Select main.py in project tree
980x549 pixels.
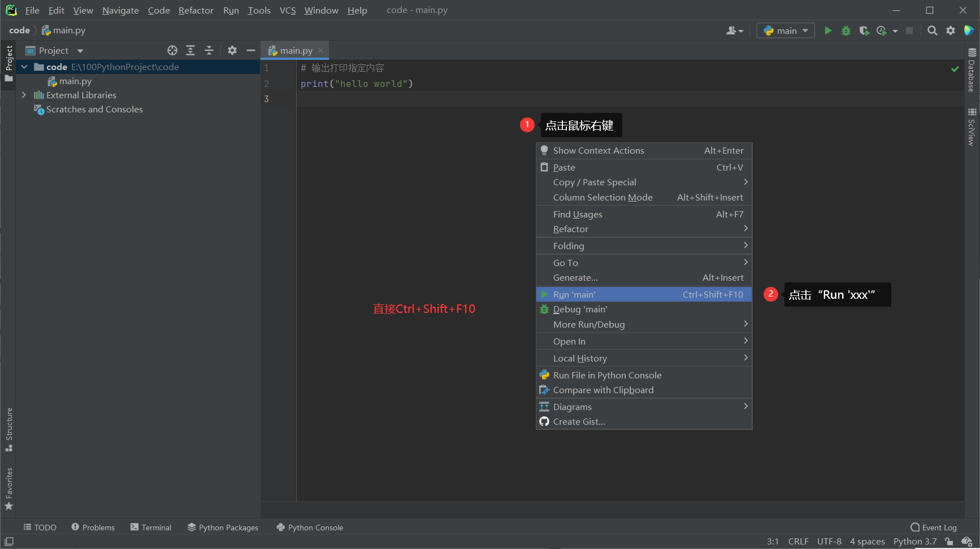coord(70,81)
